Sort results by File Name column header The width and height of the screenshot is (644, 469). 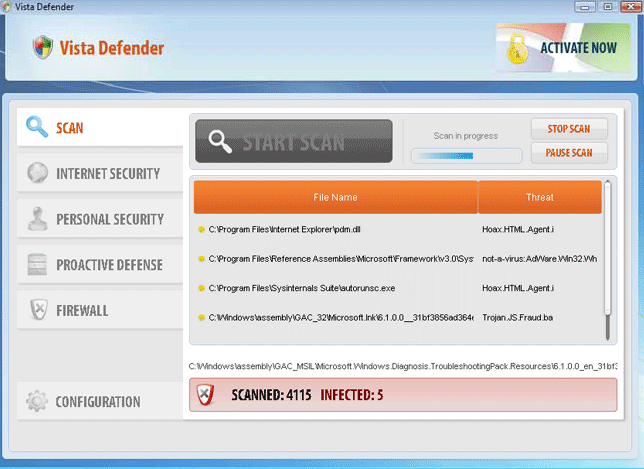[x=335, y=197]
